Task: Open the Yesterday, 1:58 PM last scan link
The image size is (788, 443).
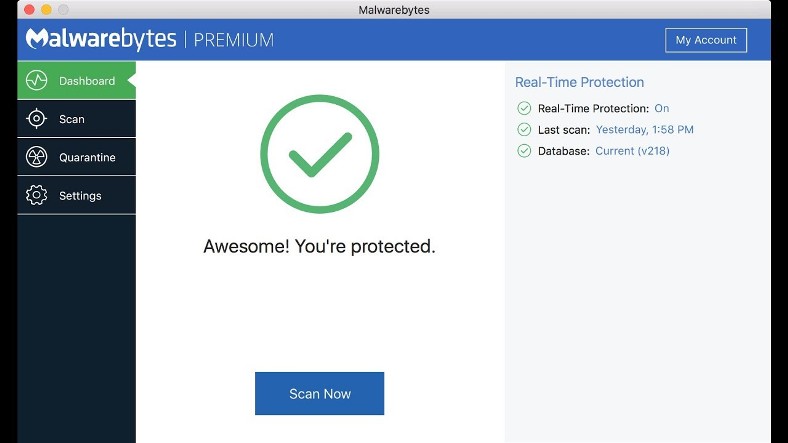Action: [x=645, y=130]
